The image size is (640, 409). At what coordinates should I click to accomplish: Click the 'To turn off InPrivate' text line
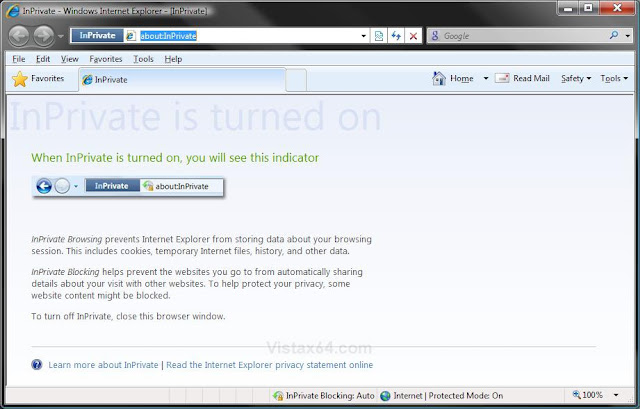click(x=128, y=316)
